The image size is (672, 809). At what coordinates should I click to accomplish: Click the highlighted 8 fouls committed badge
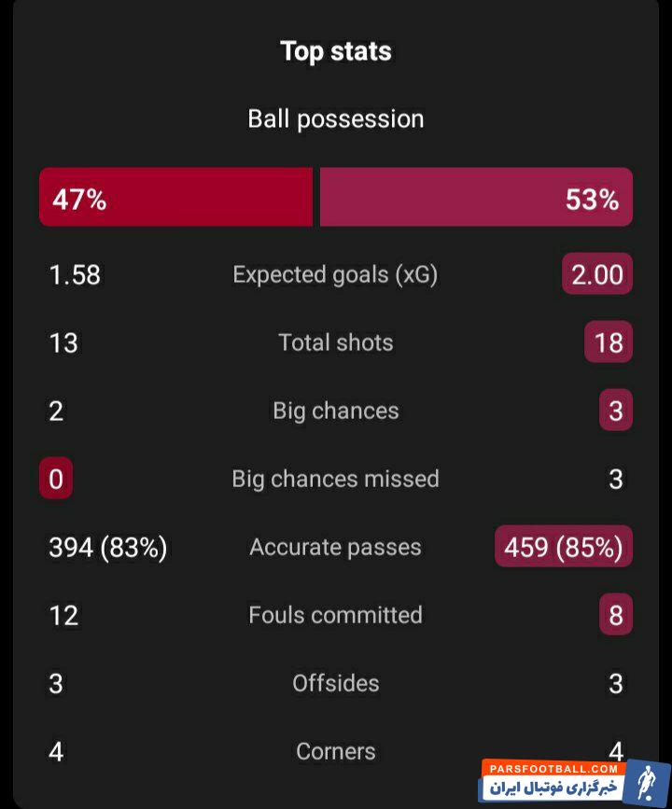pyautogui.click(x=616, y=616)
